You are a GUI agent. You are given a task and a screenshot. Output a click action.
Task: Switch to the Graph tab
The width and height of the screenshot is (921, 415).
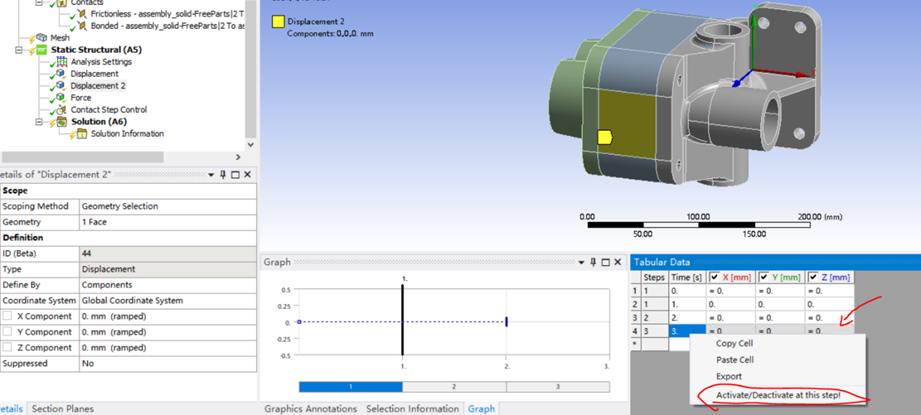pos(482,409)
